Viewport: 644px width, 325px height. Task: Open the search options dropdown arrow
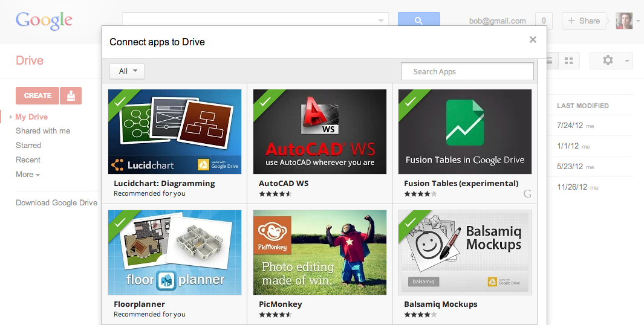coord(381,20)
